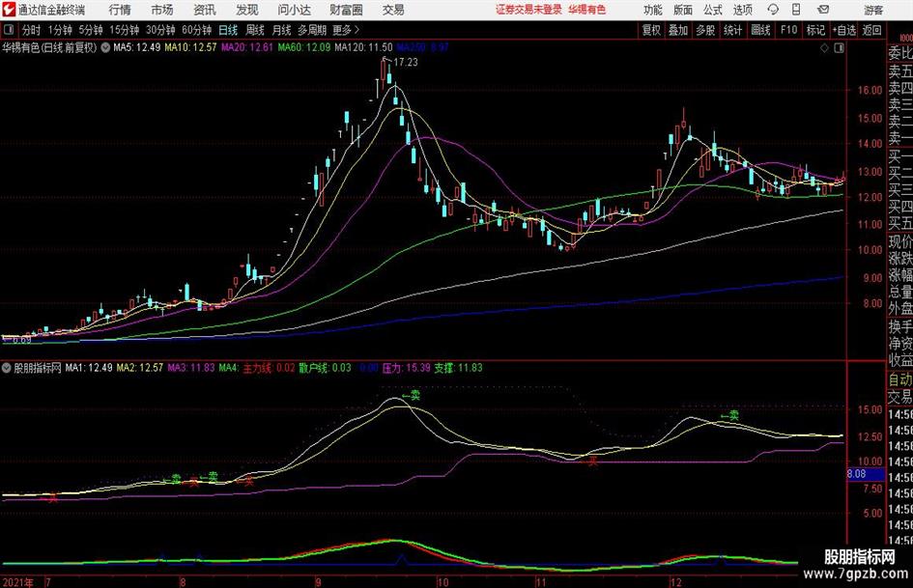
Task: Select the 日线 daily period
Action: [228, 30]
